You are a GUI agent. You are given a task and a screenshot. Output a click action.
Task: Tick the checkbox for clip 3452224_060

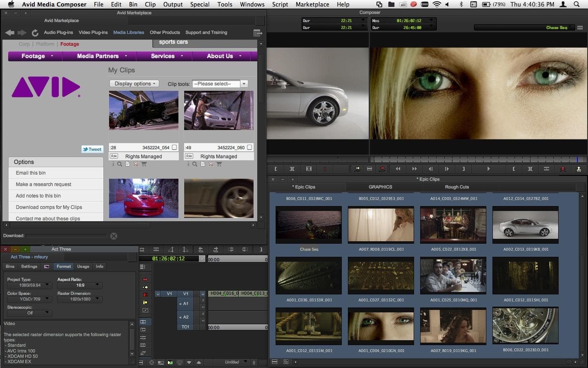pos(249,147)
